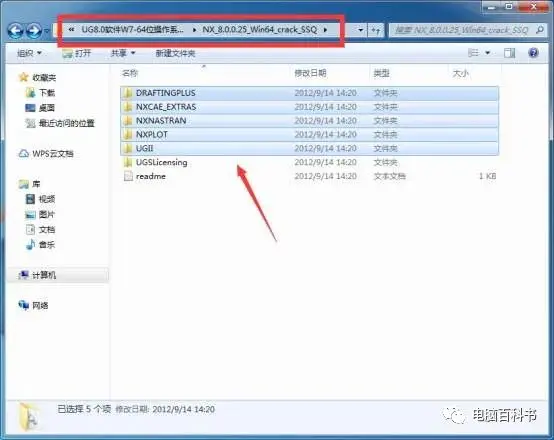Screen dimensions: 554x440
Task: Click the help question mark icon
Action: click(x=533, y=53)
